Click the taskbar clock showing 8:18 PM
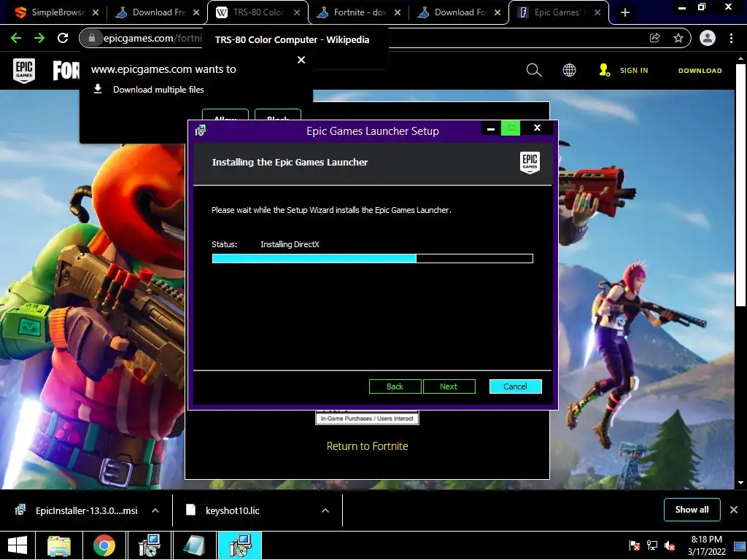The height and width of the screenshot is (560, 747). [706, 545]
